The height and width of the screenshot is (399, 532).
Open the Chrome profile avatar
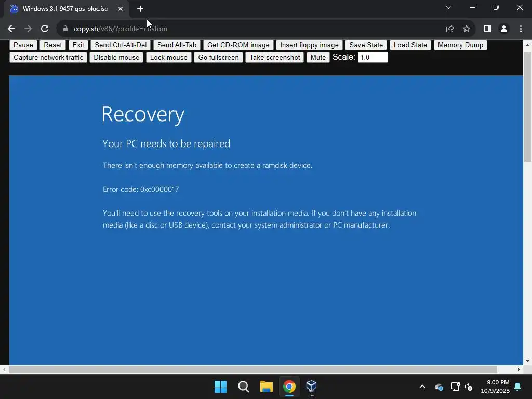tap(504, 29)
